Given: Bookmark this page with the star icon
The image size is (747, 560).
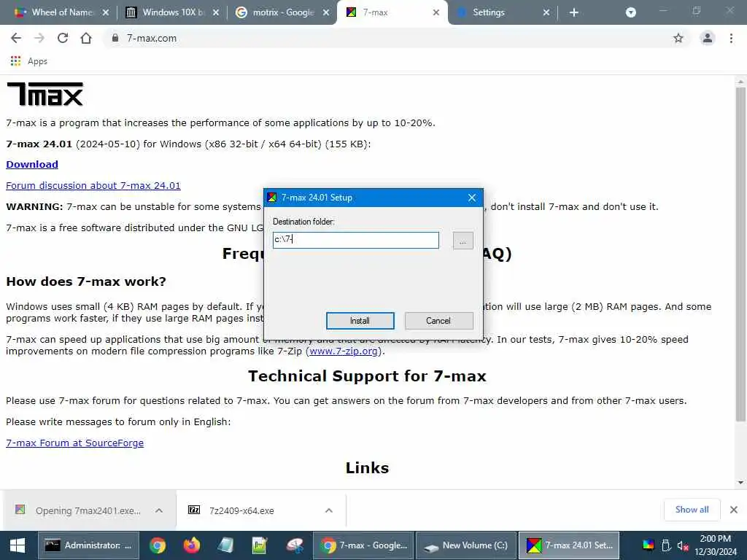Looking at the screenshot, I should click(x=678, y=38).
